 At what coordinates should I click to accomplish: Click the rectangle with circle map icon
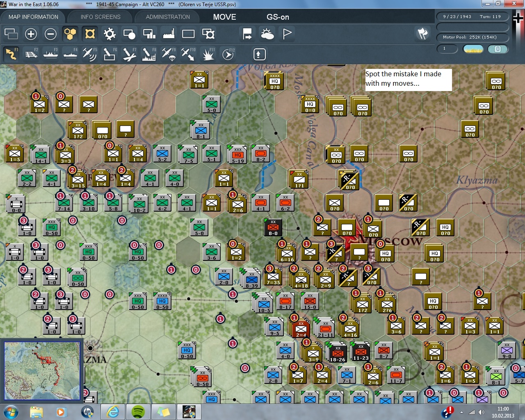(x=129, y=34)
